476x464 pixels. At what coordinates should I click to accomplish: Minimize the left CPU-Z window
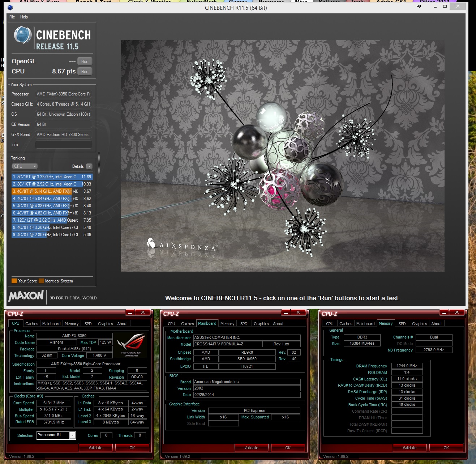130,312
